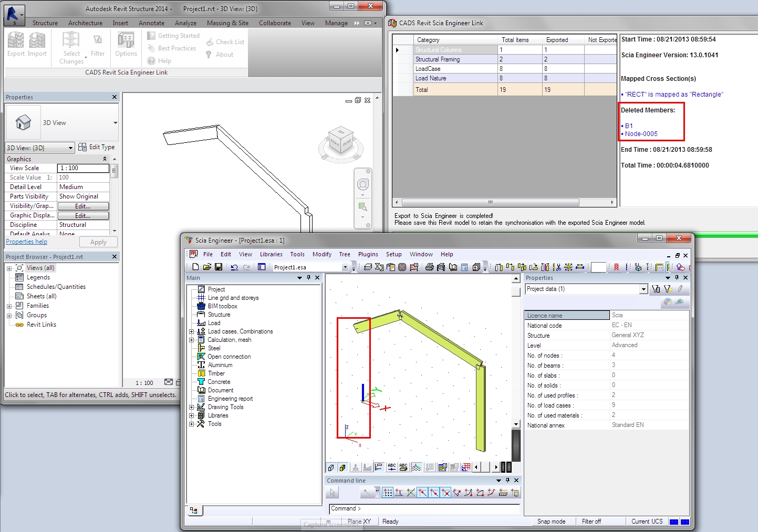Expand Load cases, Combinations tree node
The image size is (758, 532).
[192, 331]
